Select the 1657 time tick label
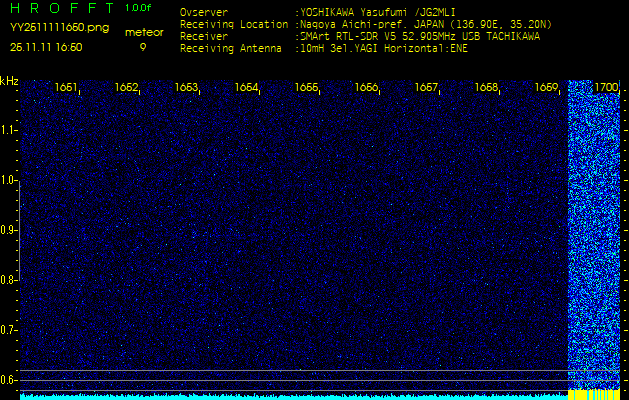This screenshot has height=400, width=629. coord(426,88)
